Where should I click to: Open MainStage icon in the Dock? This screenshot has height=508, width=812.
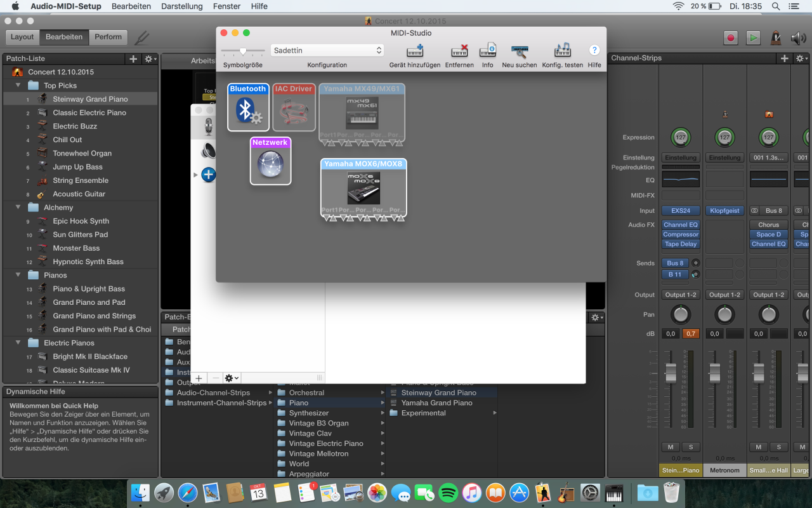click(543, 493)
